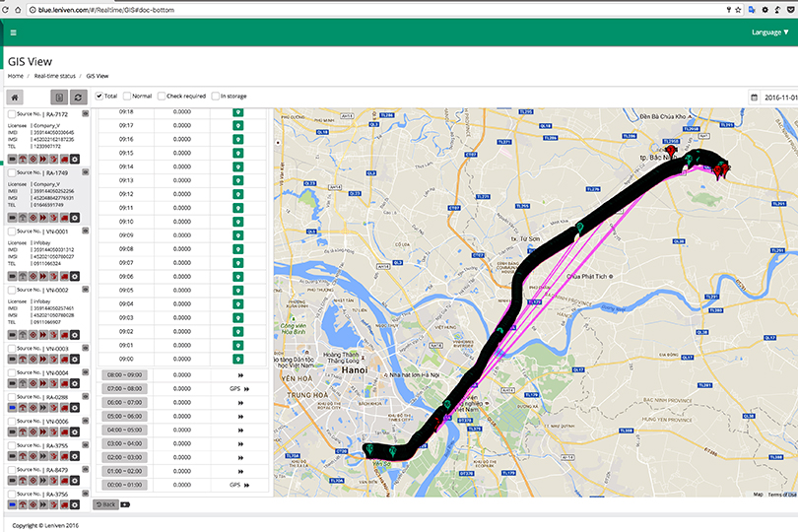Screen dimensions: 798x532
Task: Click the home icon button in sidebar
Action: [x=16, y=98]
